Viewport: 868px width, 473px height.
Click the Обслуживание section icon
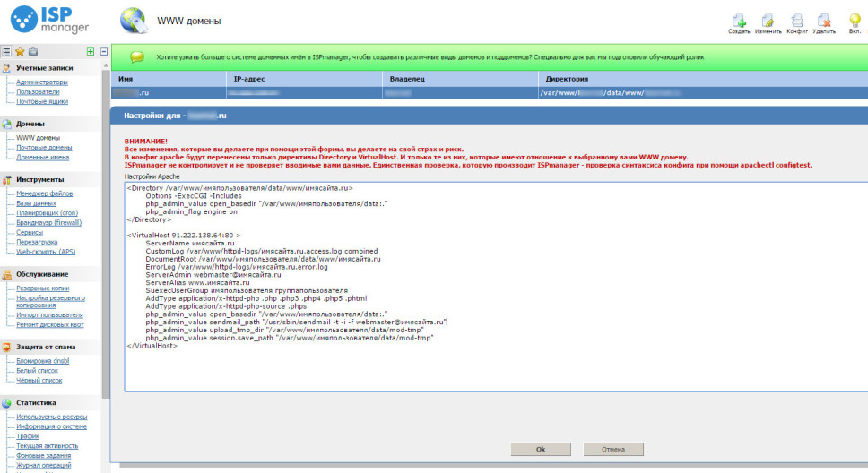[x=6, y=274]
